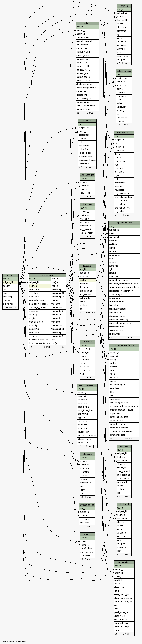Select the patients table title
The image size is (142, 644).
pos(10,275)
